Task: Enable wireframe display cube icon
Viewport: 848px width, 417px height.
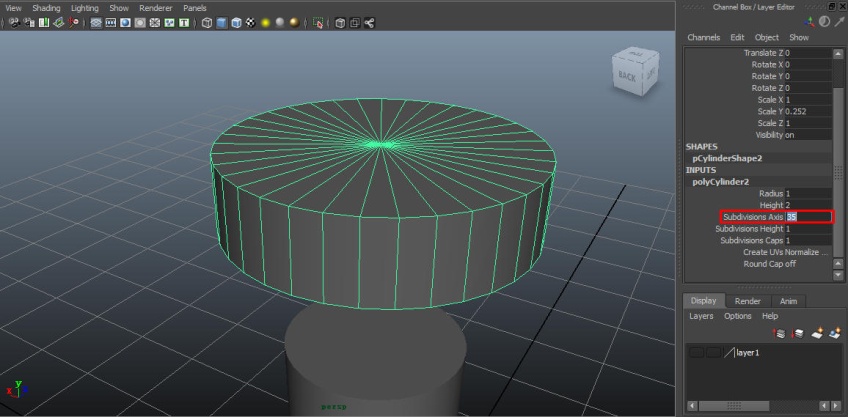Action: tap(207, 23)
